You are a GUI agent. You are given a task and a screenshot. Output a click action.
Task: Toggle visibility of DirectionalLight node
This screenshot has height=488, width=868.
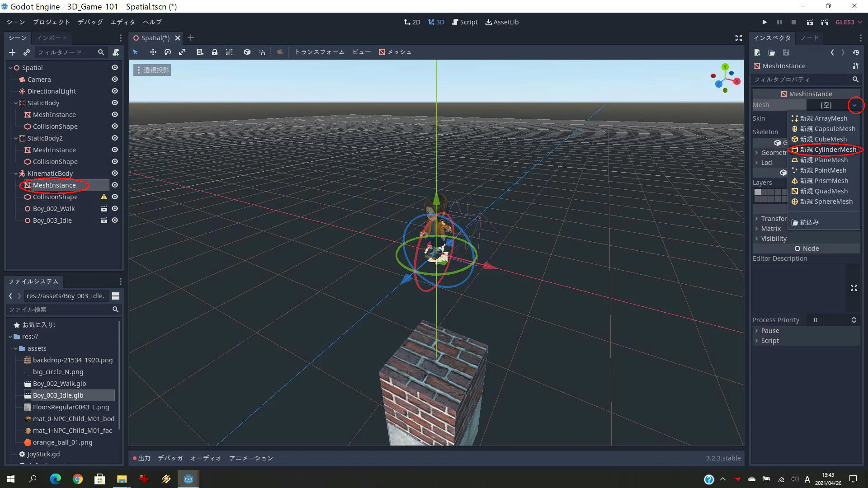click(x=115, y=91)
